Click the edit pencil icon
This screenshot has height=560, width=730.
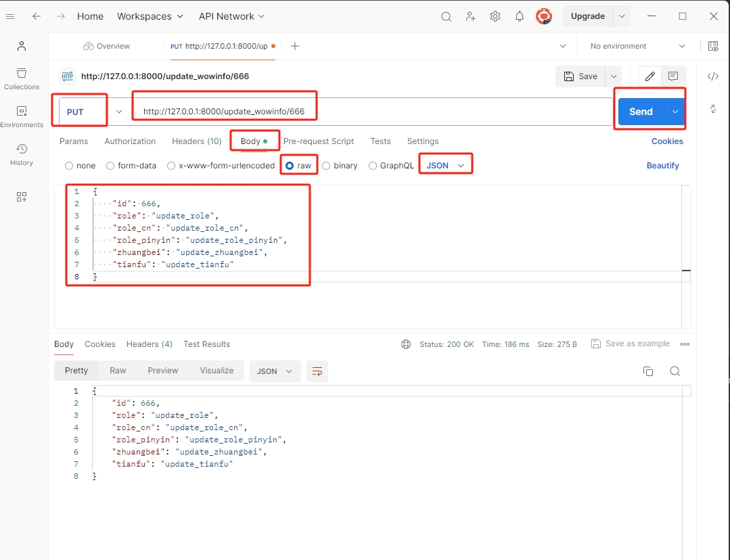click(x=650, y=76)
